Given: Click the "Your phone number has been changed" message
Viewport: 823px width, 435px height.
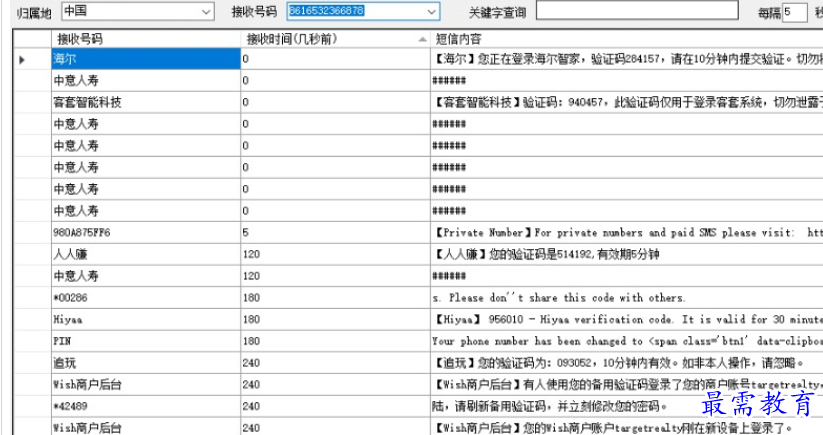Looking at the screenshot, I should (x=627, y=341).
